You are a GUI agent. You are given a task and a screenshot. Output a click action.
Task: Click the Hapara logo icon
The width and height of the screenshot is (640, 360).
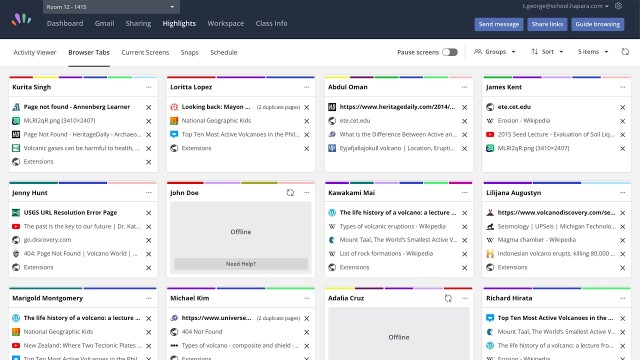21,19
